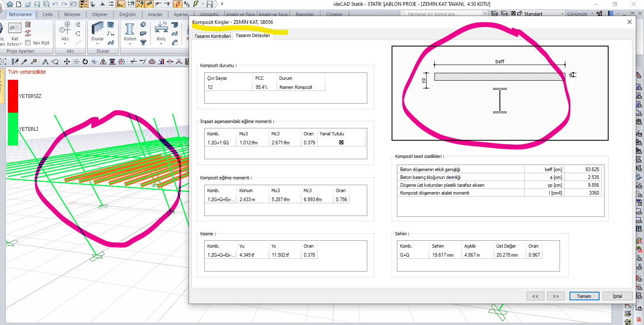644x325 pixels.
Task: Expand the Kiriş dropdown arrow
Action: (161, 44)
